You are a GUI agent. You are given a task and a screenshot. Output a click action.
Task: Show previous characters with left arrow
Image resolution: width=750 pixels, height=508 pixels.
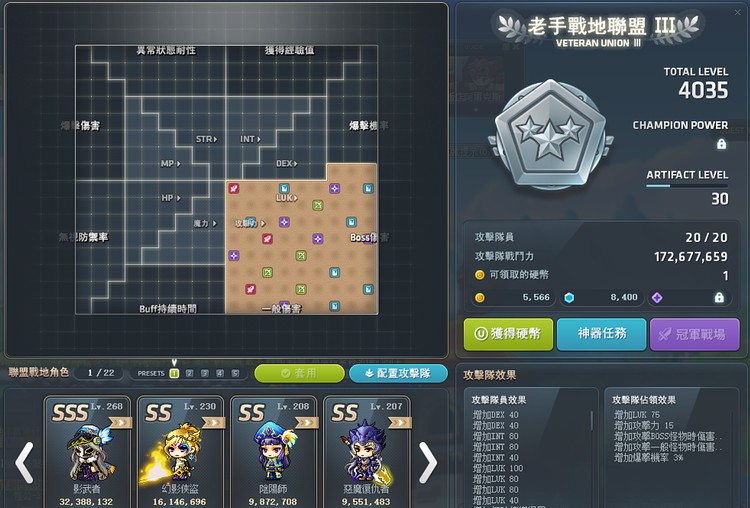click(24, 463)
